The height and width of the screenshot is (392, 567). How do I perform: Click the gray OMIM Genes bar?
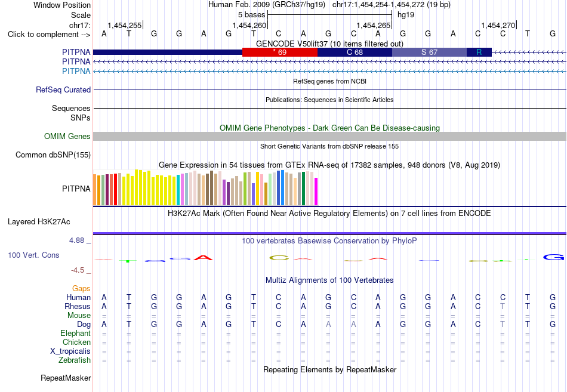pos(329,136)
